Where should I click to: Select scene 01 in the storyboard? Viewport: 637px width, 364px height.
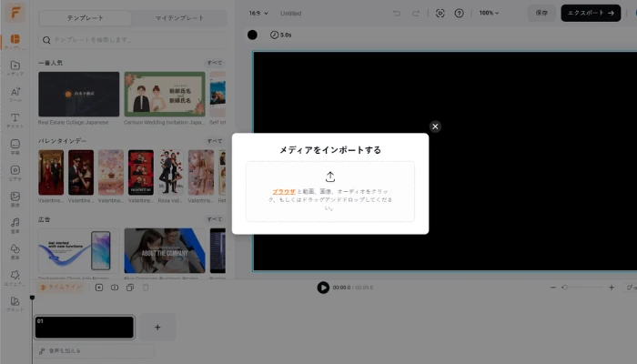click(85, 328)
